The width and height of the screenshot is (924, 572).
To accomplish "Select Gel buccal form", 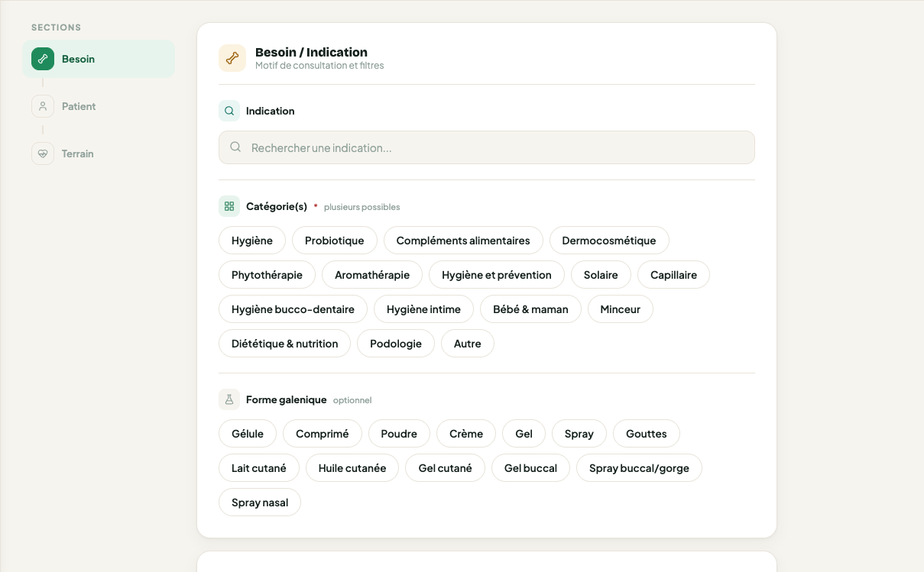I will 530,468.
